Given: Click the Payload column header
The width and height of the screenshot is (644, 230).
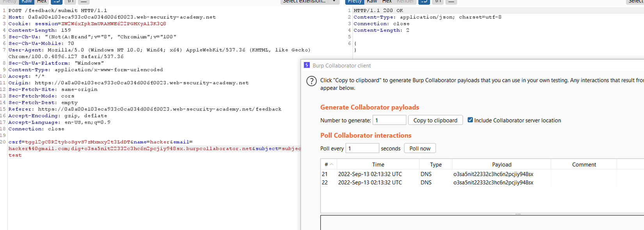Looking at the screenshot, I should click(502, 165).
